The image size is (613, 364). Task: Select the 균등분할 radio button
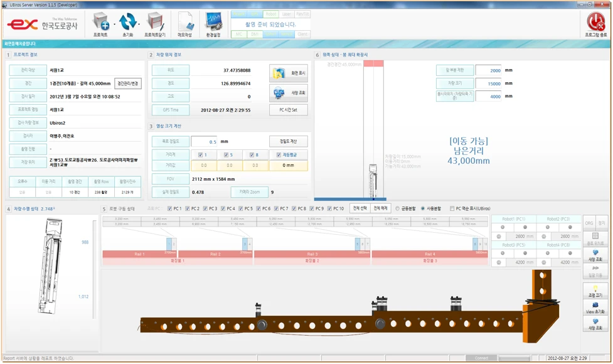point(398,209)
